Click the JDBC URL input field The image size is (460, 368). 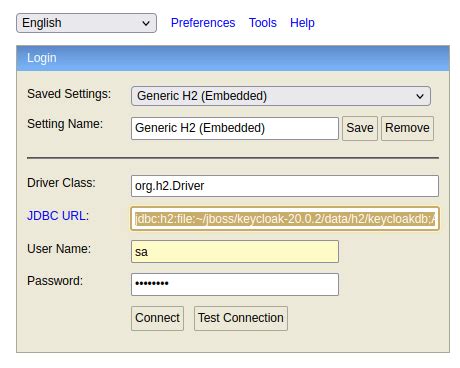point(285,219)
